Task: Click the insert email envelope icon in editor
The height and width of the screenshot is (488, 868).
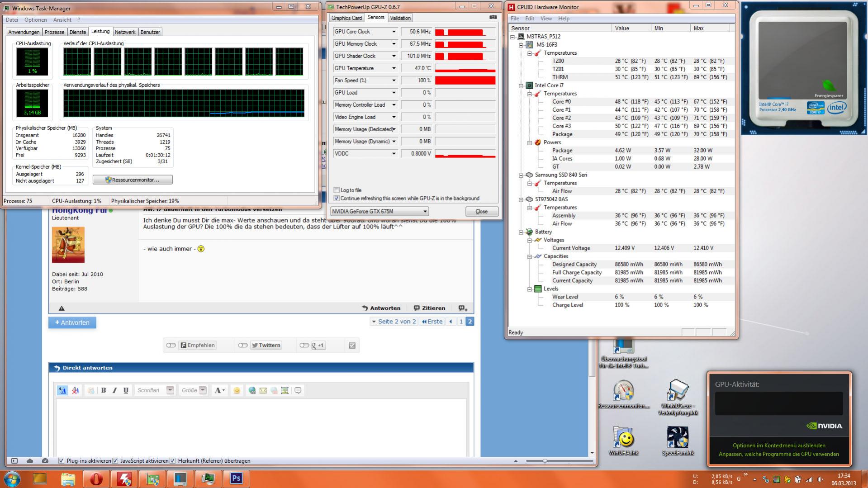Action: coord(263,390)
